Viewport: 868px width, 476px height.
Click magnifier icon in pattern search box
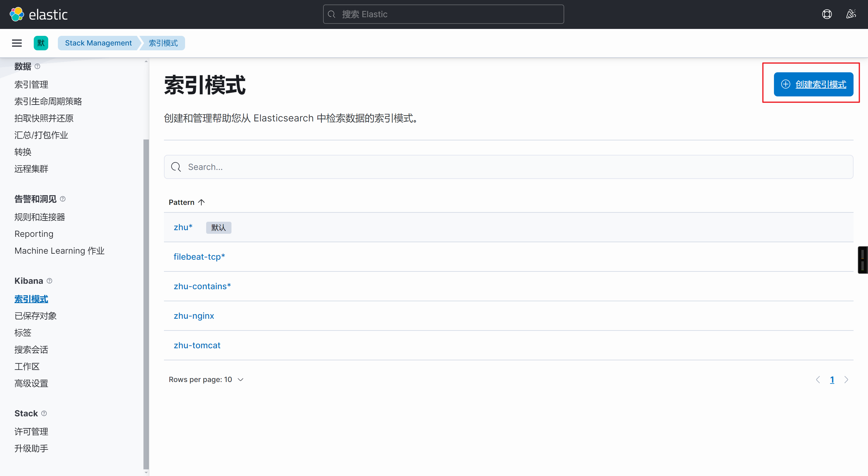[x=176, y=167]
